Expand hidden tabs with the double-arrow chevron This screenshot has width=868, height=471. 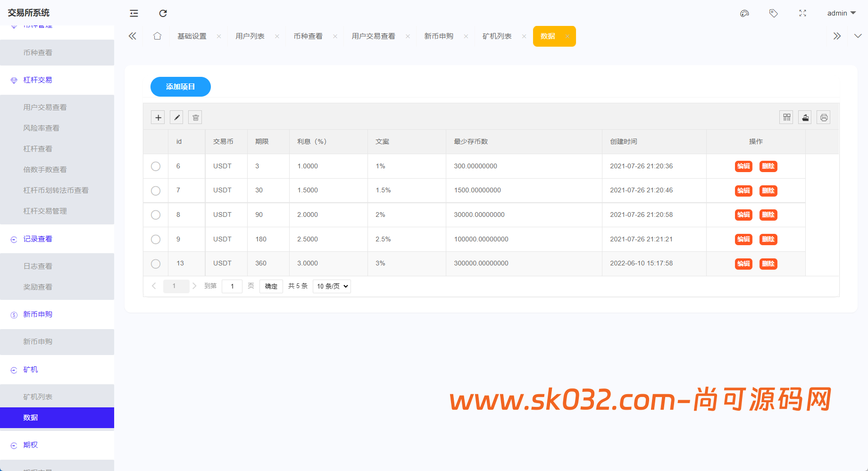click(x=837, y=36)
